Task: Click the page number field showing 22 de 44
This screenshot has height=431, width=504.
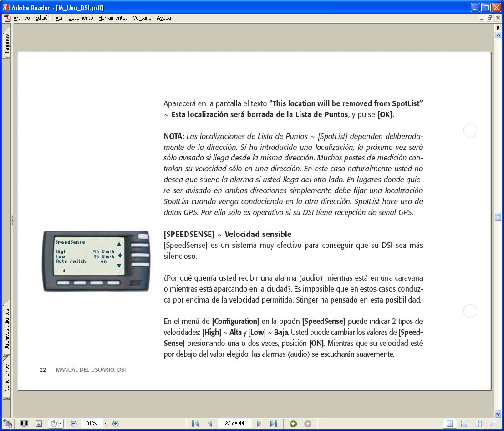Action: (234, 424)
